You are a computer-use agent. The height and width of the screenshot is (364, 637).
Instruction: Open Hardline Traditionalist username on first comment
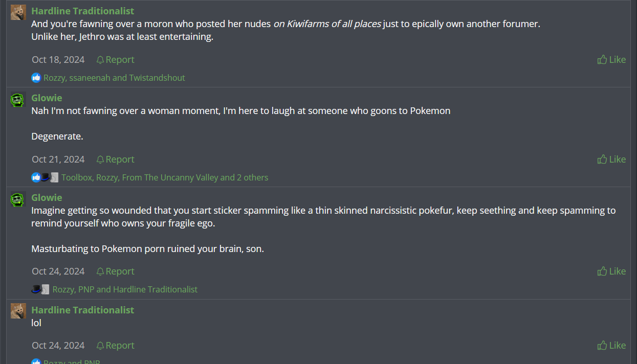click(x=82, y=11)
